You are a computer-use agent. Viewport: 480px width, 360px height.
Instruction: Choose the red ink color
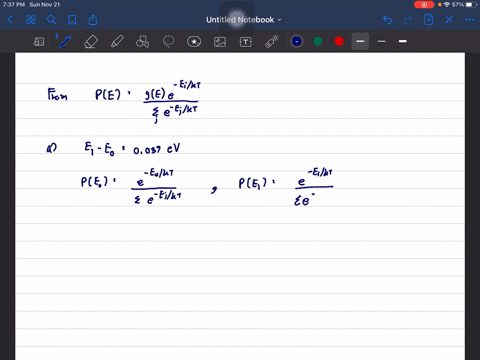tap(339, 41)
